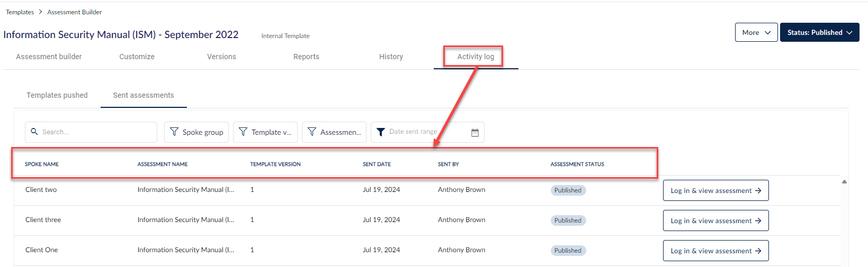This screenshot has height=267, width=868.
Task: Click the Spoke group filter funnel icon
Action: [174, 132]
